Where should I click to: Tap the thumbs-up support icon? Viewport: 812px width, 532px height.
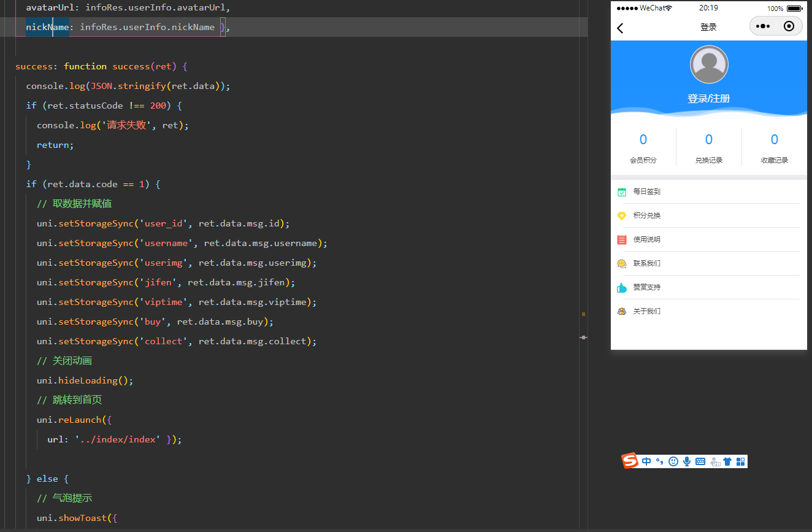point(622,288)
